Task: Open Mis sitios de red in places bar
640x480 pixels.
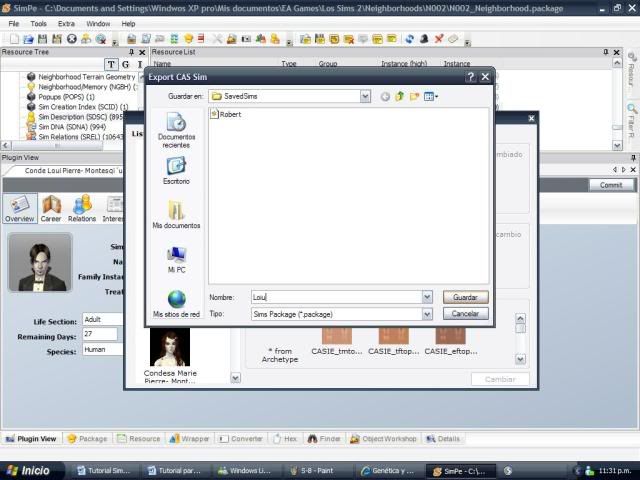Action: click(176, 304)
